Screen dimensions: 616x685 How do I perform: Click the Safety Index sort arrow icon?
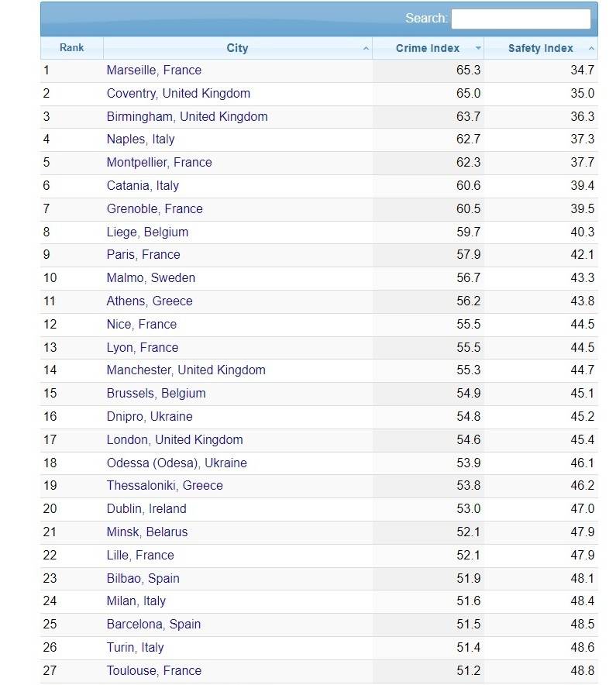pyautogui.click(x=591, y=49)
